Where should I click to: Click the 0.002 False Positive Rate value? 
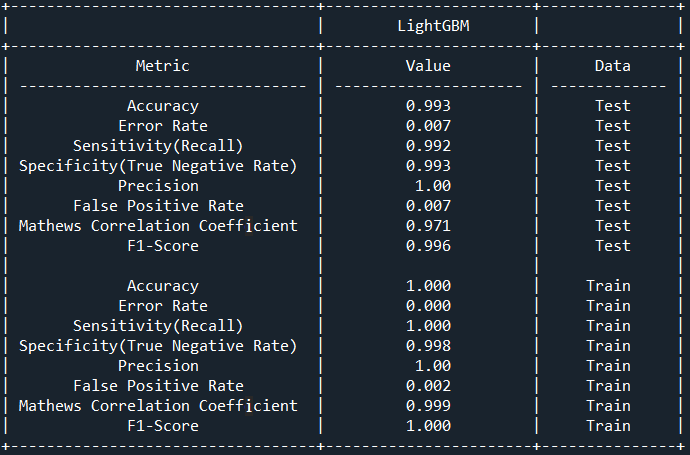click(428, 386)
